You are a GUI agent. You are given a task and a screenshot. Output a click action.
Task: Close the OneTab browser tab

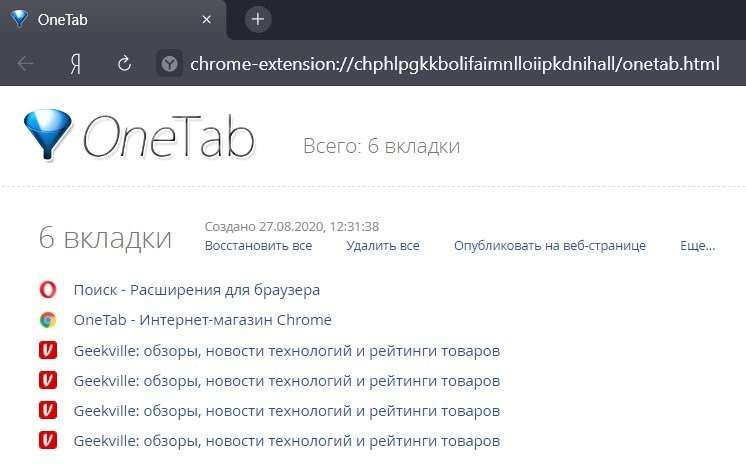pyautogui.click(x=206, y=19)
